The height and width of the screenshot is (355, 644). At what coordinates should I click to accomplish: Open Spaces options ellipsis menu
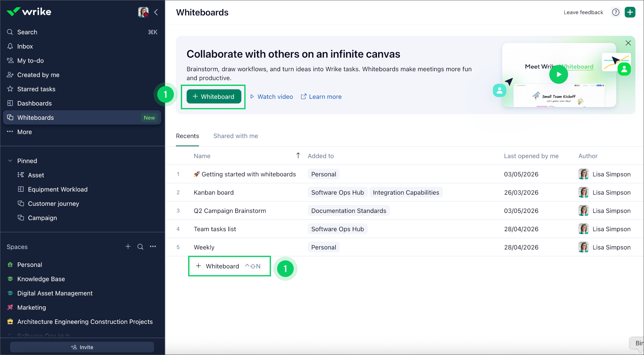coord(153,247)
